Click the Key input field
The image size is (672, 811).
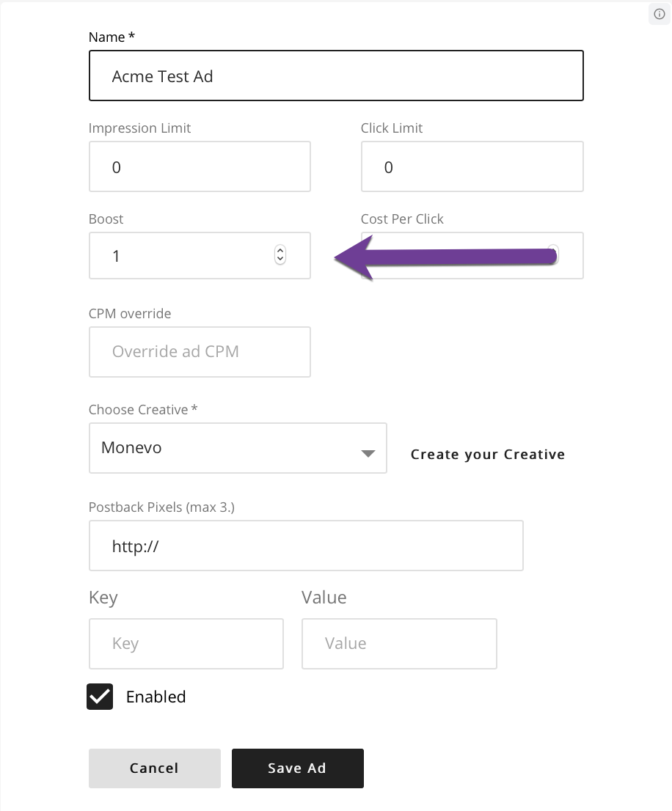[186, 643]
